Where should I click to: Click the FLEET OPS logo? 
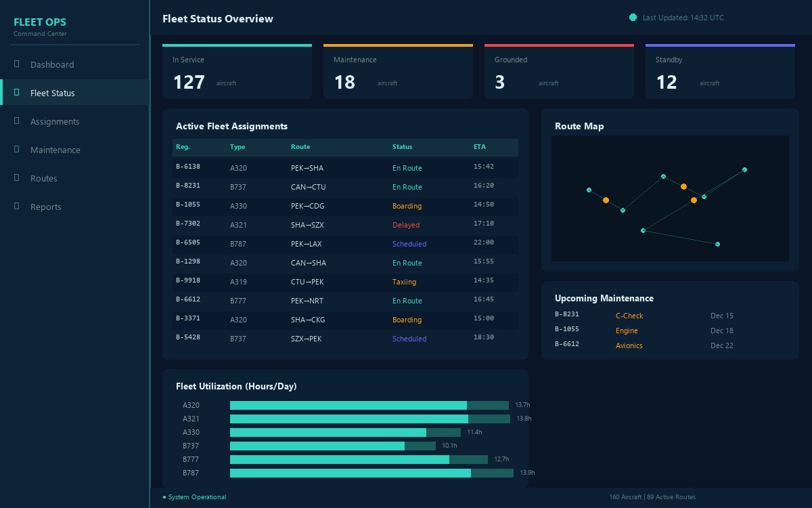[40, 22]
